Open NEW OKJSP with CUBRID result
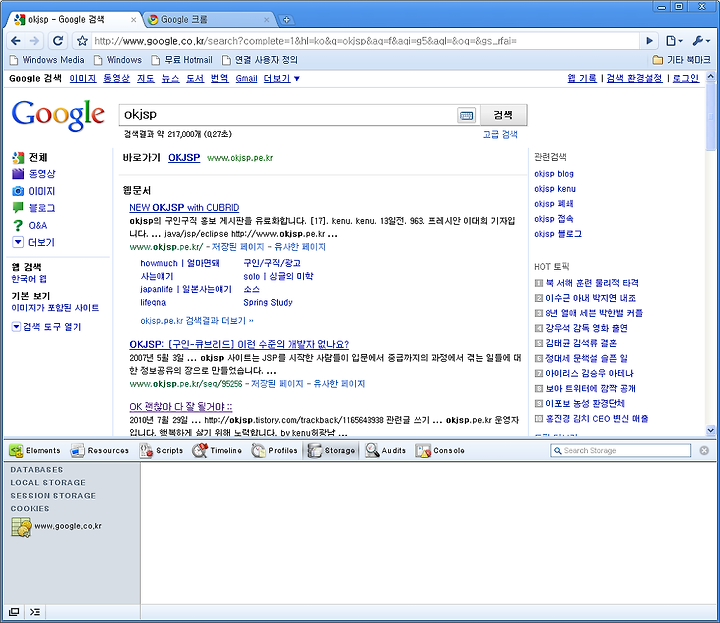720x623 pixels. tap(184, 208)
